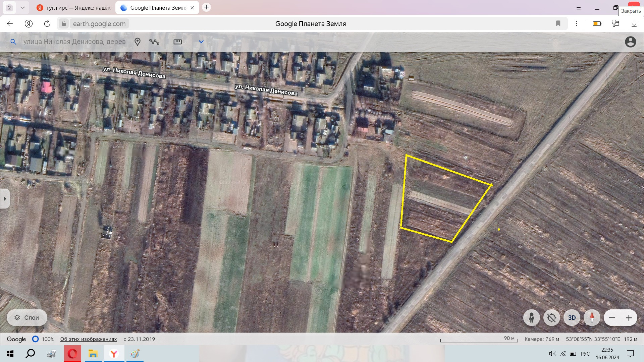This screenshot has height=362, width=644.
Task: Zoom out with minus button
Action: pos(612,318)
